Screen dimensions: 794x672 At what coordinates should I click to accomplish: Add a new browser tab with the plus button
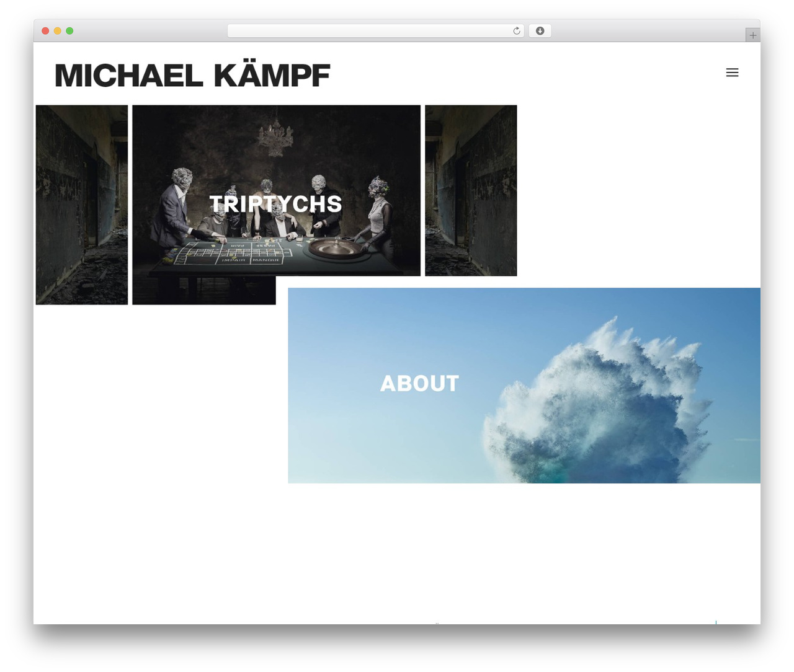[x=752, y=35]
